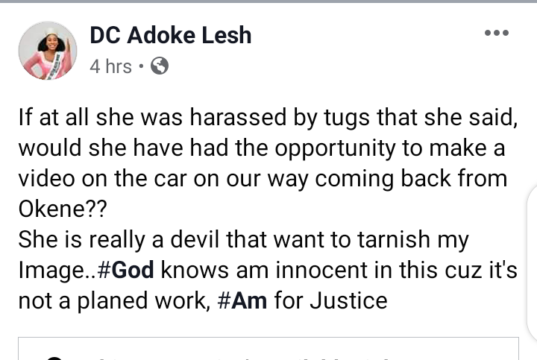
Task: Click the gray divider bar at top
Action: pyautogui.click(x=268, y=1)
